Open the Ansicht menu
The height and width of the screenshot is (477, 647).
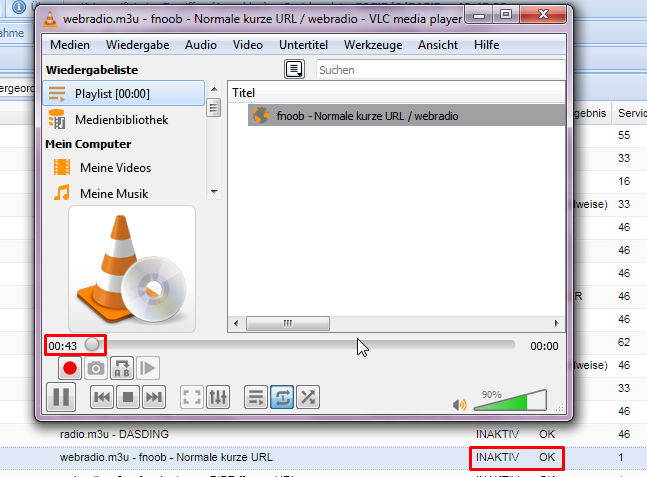(x=438, y=45)
